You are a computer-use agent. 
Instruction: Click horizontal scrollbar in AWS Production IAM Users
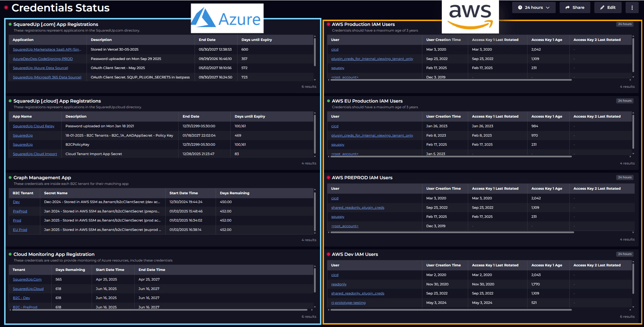point(451,80)
